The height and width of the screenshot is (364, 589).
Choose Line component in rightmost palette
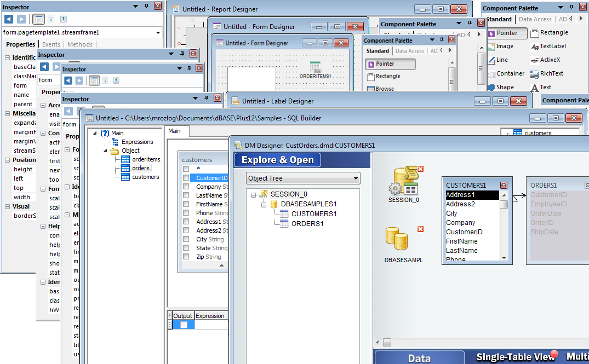497,60
